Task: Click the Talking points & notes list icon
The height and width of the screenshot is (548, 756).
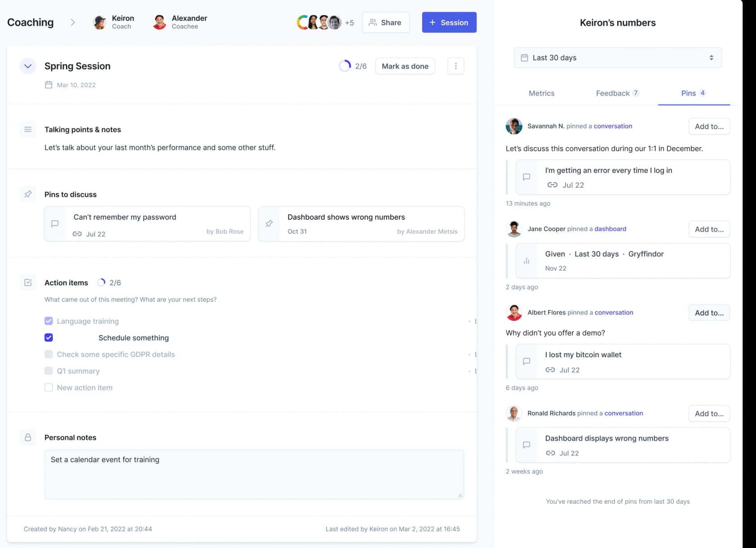Action: pyautogui.click(x=27, y=130)
